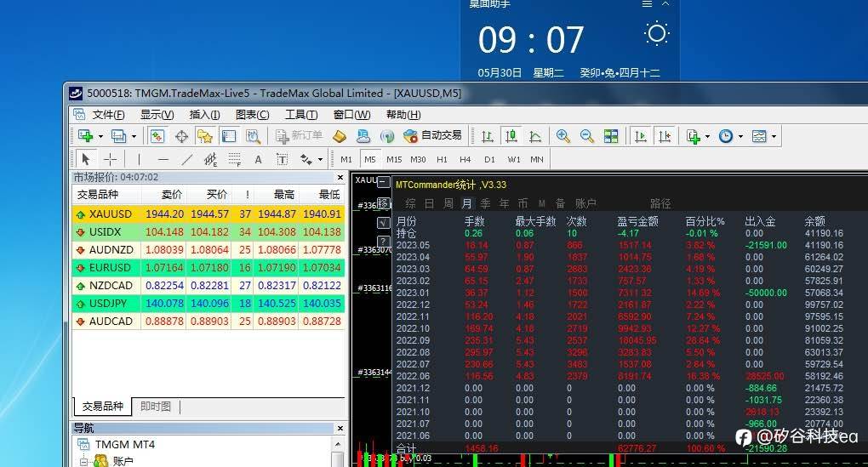The image size is (868, 467).
Task: Toggle the Terminal window icon
Action: [229, 136]
